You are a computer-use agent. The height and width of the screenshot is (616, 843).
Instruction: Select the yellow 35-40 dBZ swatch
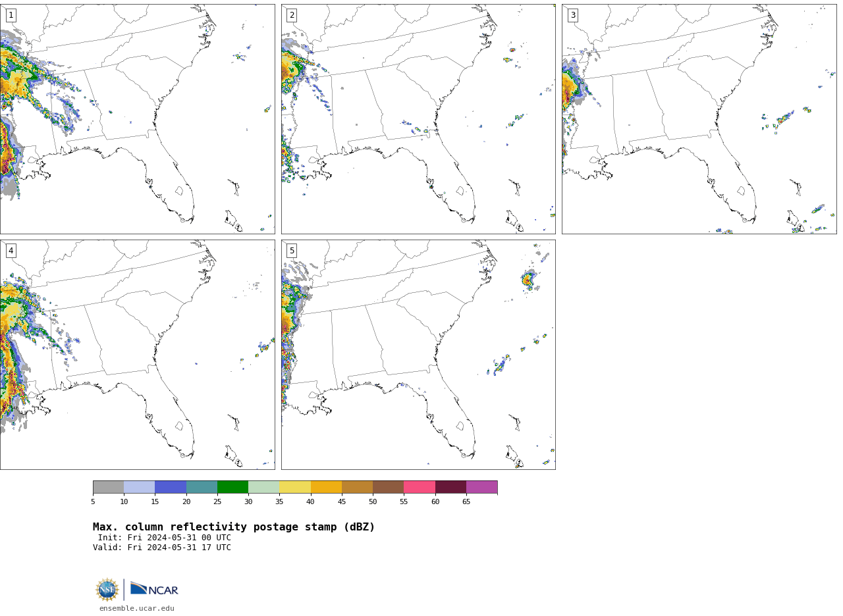[x=295, y=487]
